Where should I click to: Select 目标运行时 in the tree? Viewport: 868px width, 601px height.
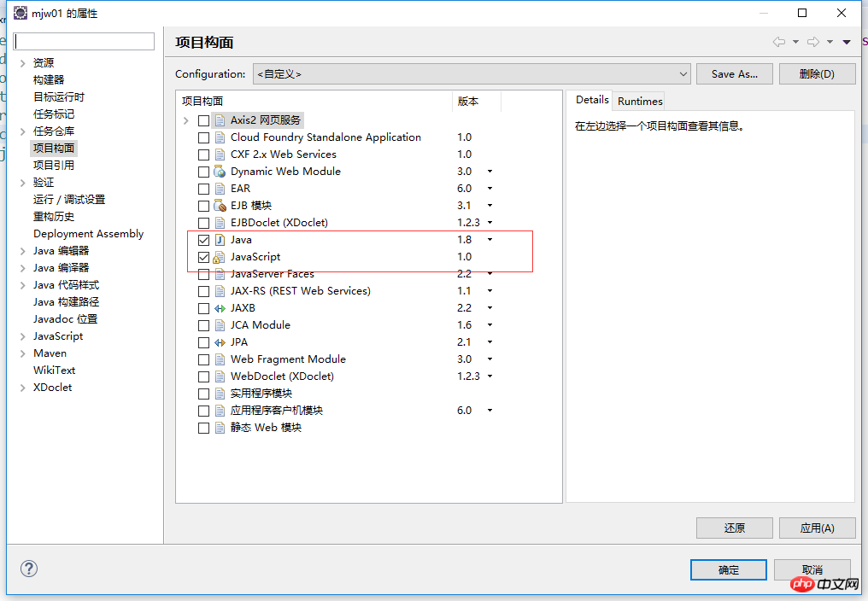coord(59,96)
